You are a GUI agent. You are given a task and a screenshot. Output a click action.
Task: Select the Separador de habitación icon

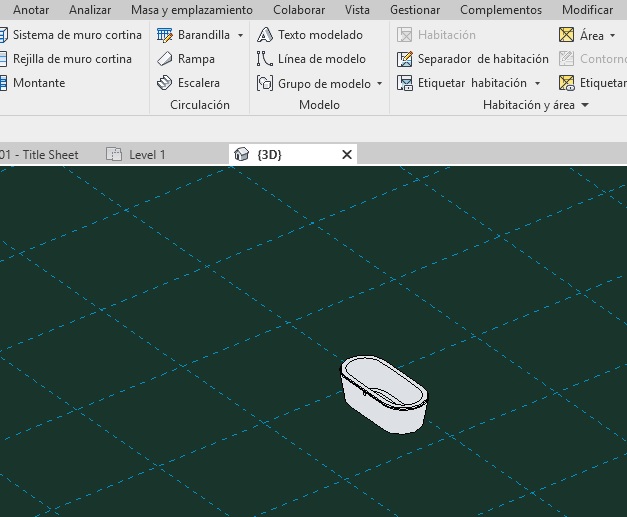[x=405, y=59]
